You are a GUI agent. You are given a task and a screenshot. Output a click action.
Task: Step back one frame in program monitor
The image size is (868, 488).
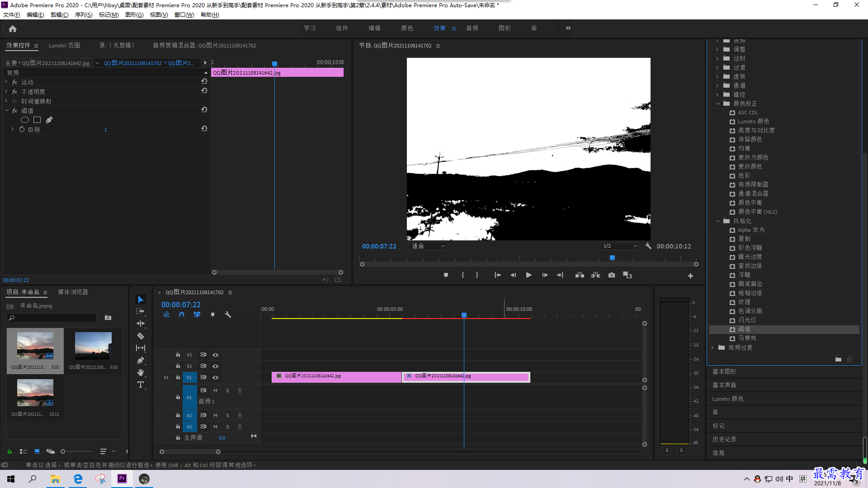(x=513, y=275)
